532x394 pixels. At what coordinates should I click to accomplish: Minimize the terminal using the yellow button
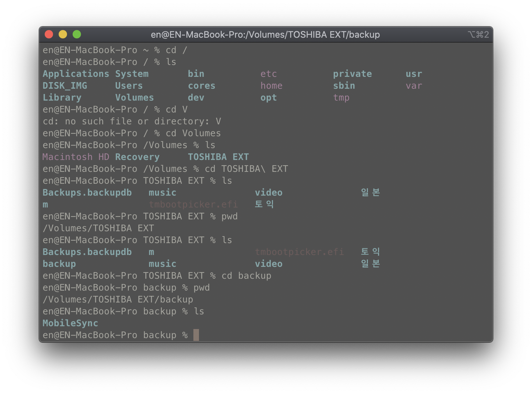pyautogui.click(x=63, y=34)
